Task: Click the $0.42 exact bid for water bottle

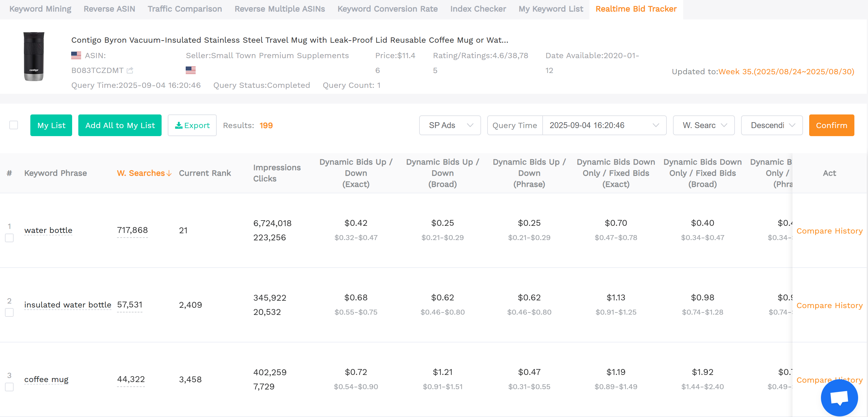Action: pyautogui.click(x=356, y=223)
